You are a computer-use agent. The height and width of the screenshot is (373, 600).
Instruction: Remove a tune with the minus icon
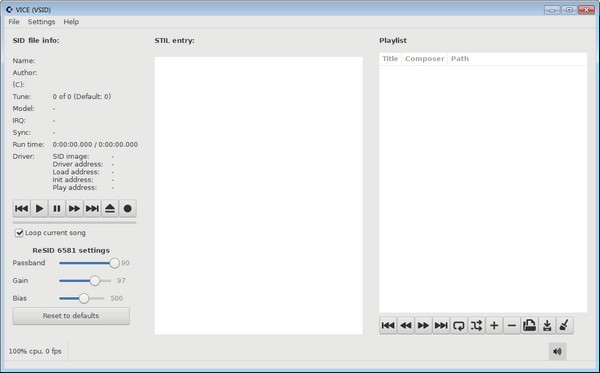(x=512, y=326)
